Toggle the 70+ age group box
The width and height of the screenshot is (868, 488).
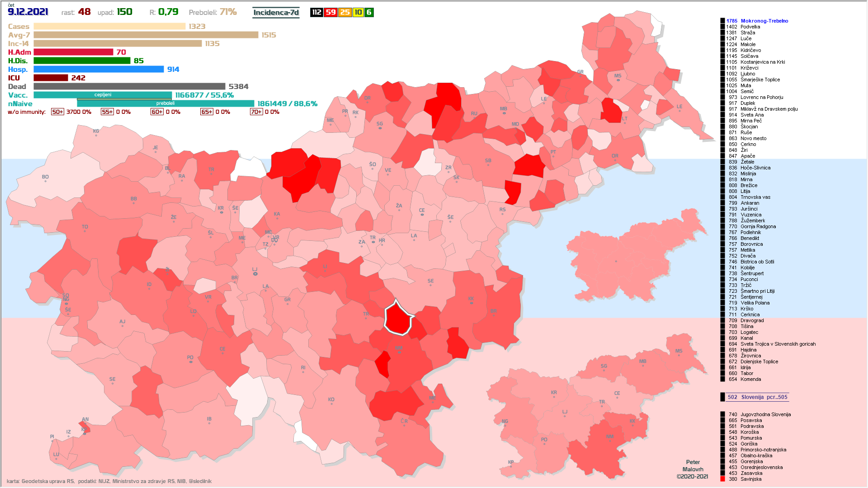(x=256, y=112)
